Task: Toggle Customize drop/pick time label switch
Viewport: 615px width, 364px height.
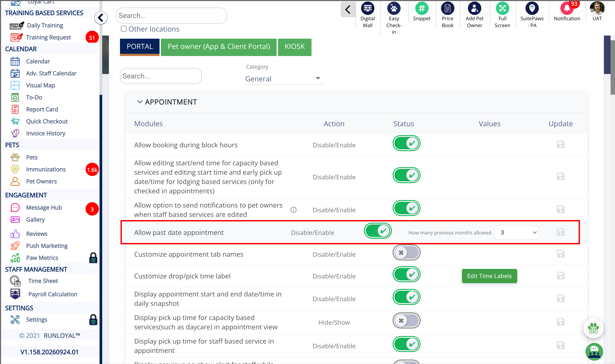Action: (x=406, y=274)
